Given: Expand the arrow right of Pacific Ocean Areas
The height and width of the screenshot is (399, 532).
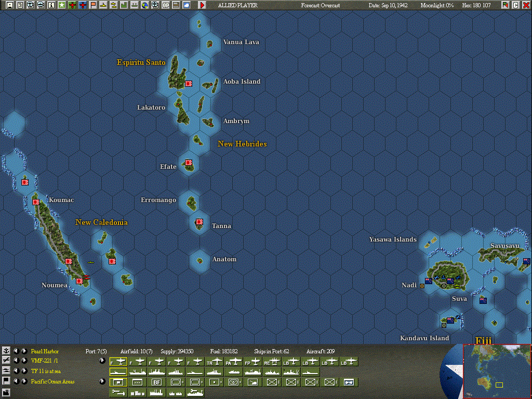Looking at the screenshot, I should click(102, 381).
